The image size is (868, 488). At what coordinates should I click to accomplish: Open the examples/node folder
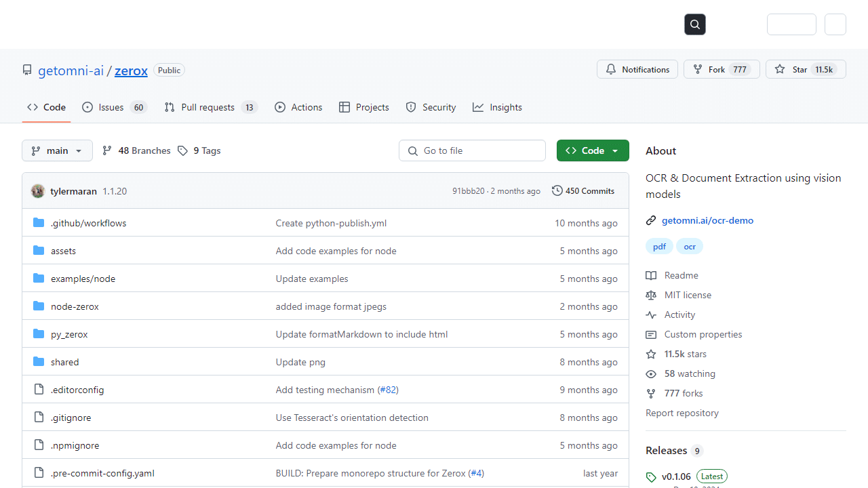click(83, 279)
